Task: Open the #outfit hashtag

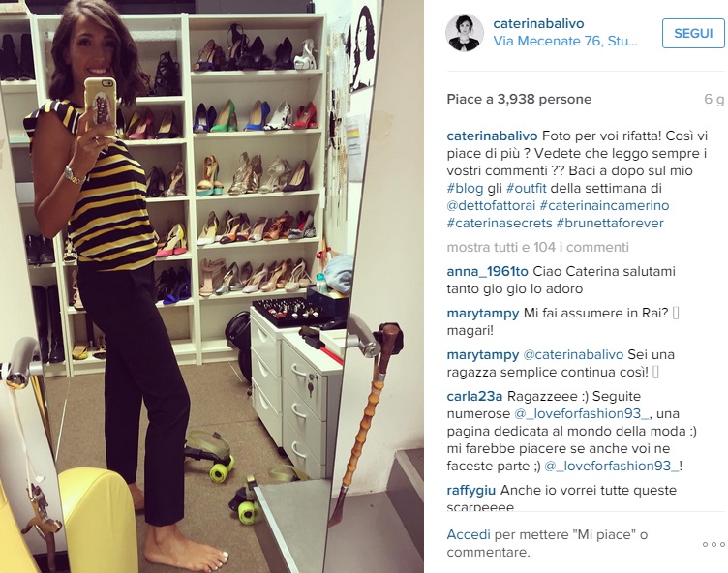Action: point(526,188)
